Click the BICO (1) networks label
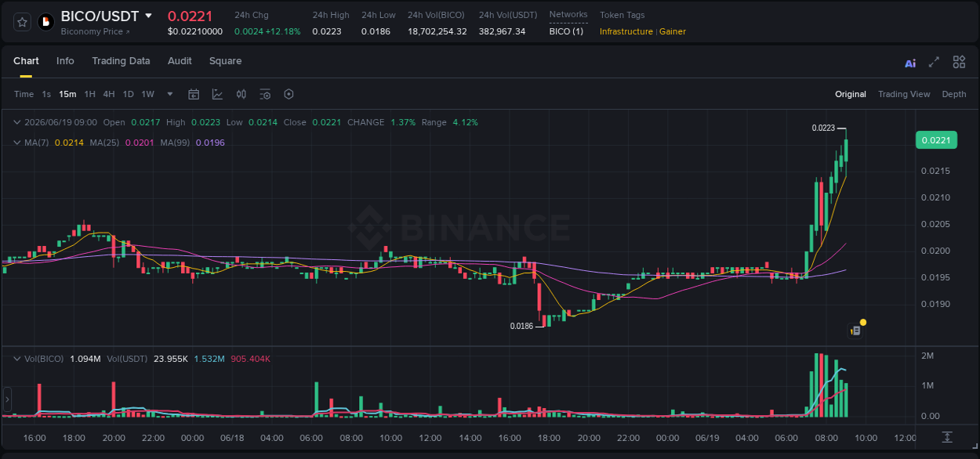Viewport: 980px width, 459px height. point(566,31)
